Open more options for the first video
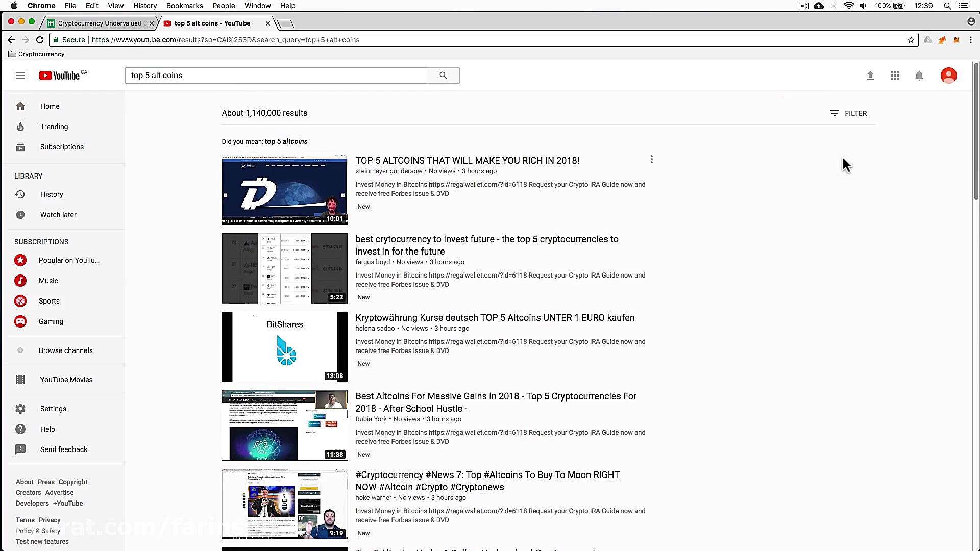Screen dimensions: 980x551 (x=652, y=160)
